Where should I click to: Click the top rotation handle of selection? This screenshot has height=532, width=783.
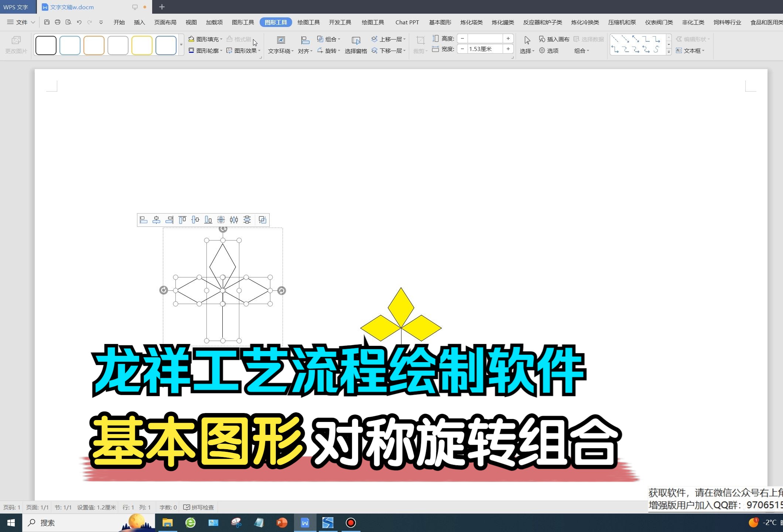(223, 229)
